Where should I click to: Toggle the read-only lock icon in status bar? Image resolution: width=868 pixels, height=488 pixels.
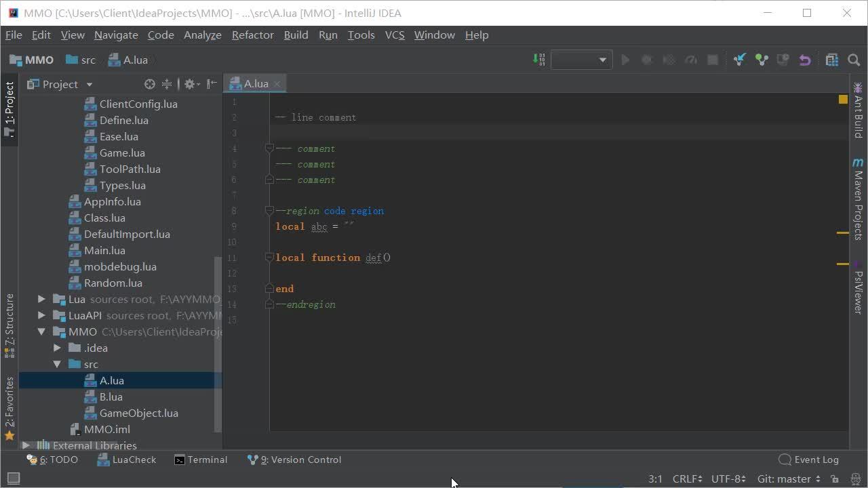835,479
